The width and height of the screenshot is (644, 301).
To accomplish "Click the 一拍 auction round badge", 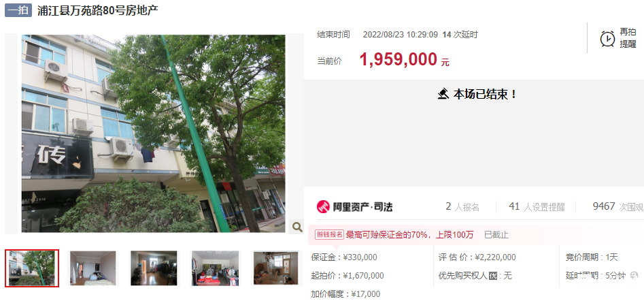I will [18, 10].
